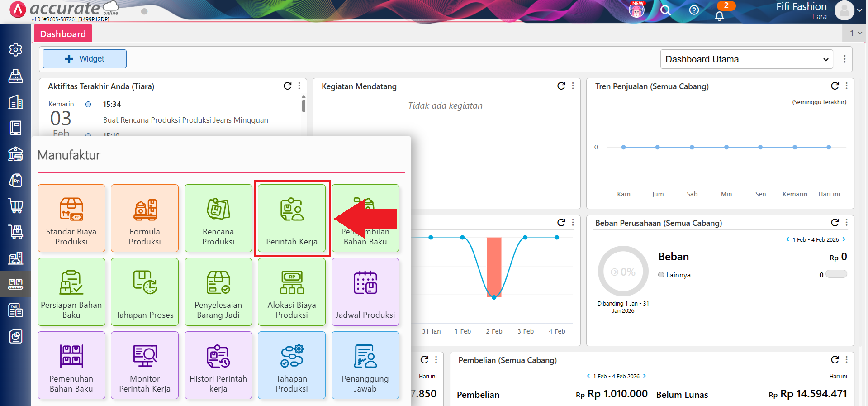Click the Aktifitas Terakhir scrollbar
This screenshot has height=406, width=868.
(304, 106)
